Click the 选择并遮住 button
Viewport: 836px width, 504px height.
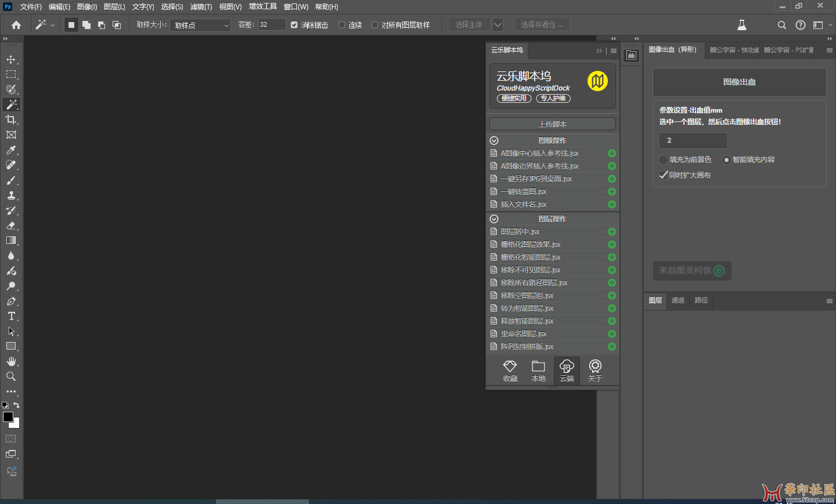coord(542,25)
